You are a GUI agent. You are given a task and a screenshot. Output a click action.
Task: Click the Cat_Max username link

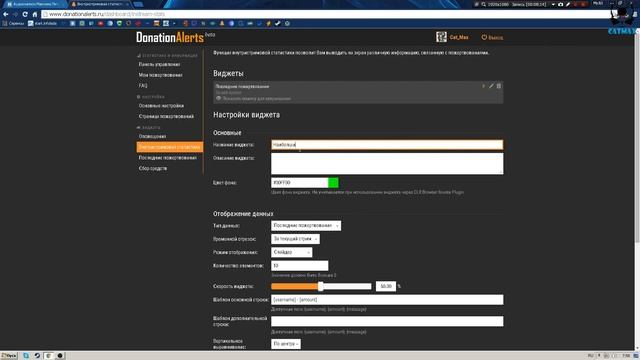pyautogui.click(x=459, y=37)
